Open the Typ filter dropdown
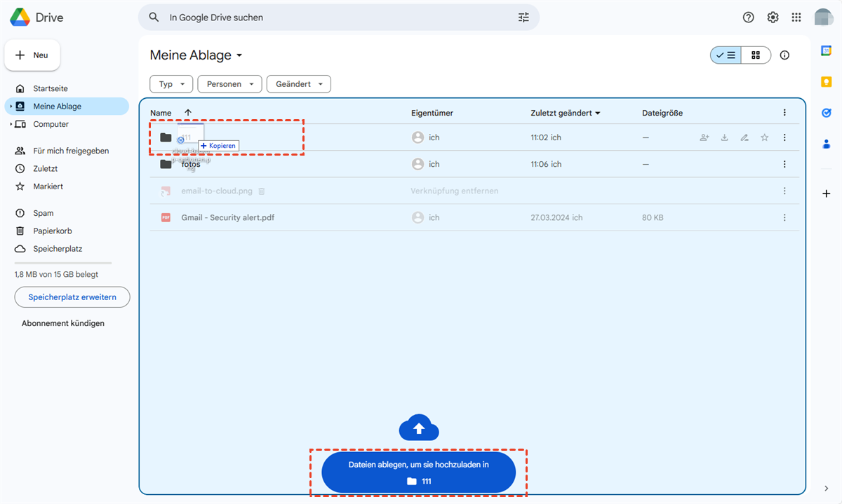Image resolution: width=842 pixels, height=504 pixels. point(171,84)
